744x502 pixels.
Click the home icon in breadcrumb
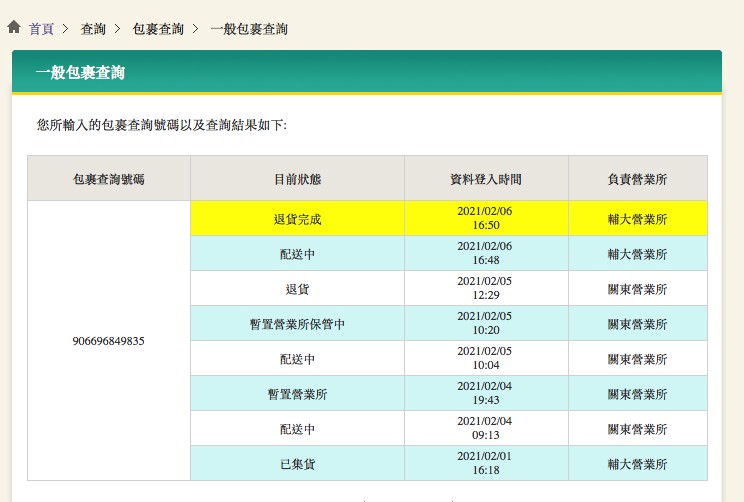tap(14, 27)
